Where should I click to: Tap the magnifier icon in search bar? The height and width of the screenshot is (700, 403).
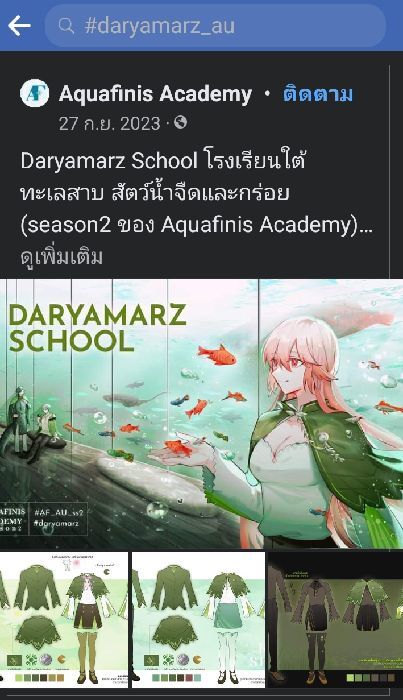(x=66, y=26)
